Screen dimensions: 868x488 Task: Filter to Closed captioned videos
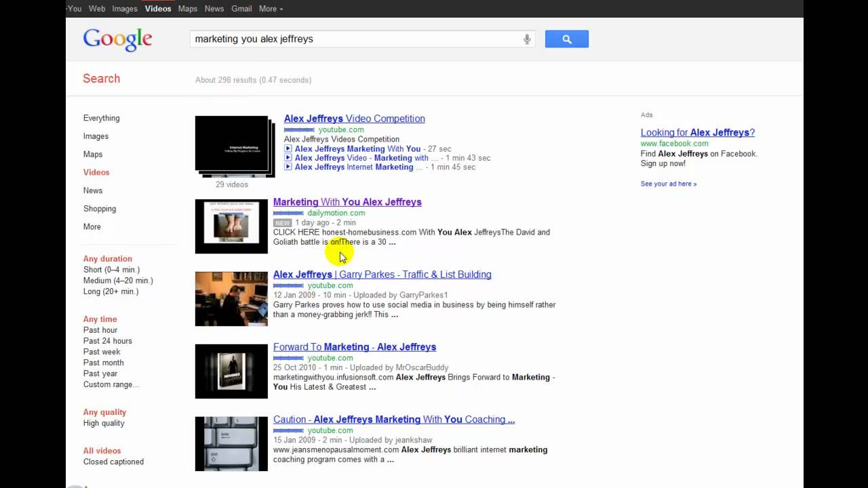click(113, 462)
